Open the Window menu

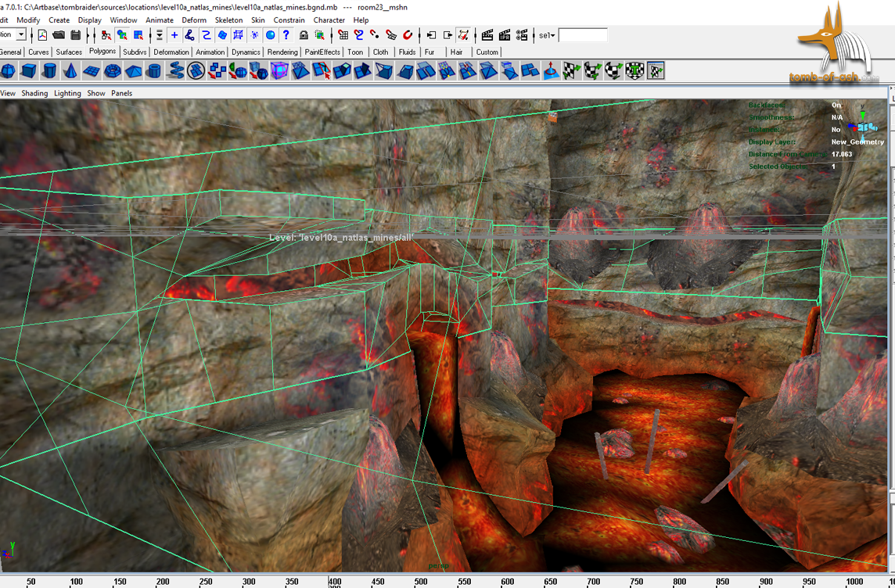click(124, 20)
